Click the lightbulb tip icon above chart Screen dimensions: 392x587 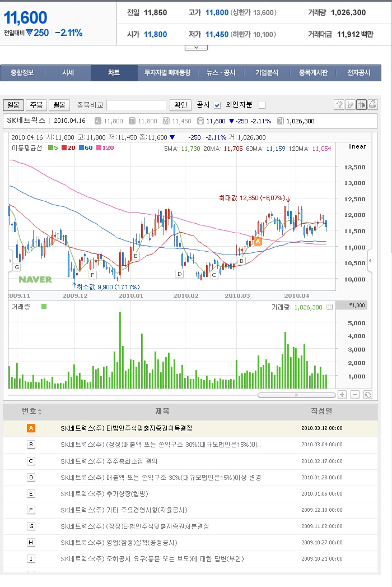tap(339, 105)
